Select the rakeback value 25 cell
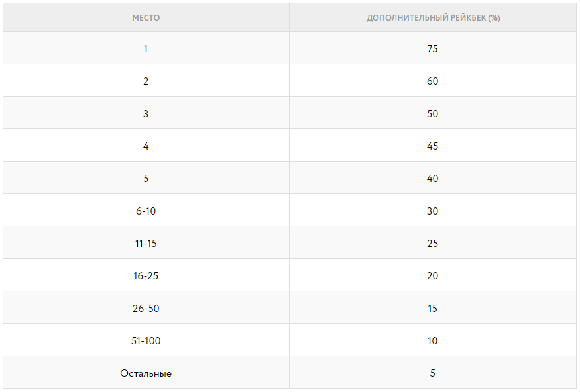The height and width of the screenshot is (392, 580). (433, 244)
